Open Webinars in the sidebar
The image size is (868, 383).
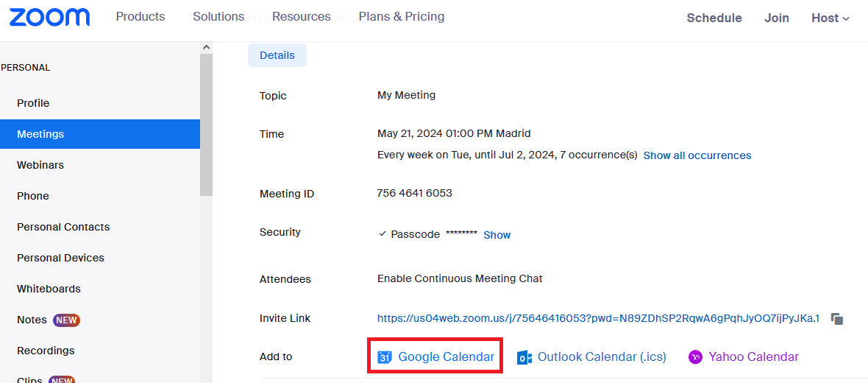click(x=40, y=165)
